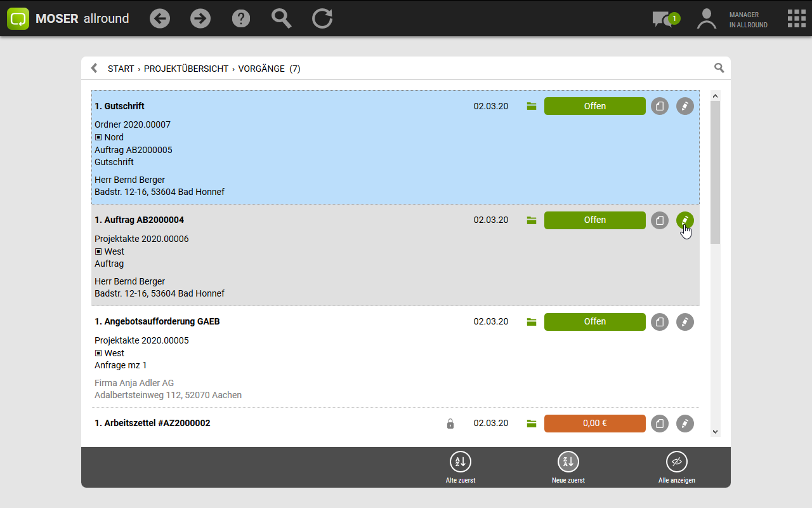This screenshot has width=812, height=508.
Task: Click the refresh icon in top toolbar
Action: point(322,18)
